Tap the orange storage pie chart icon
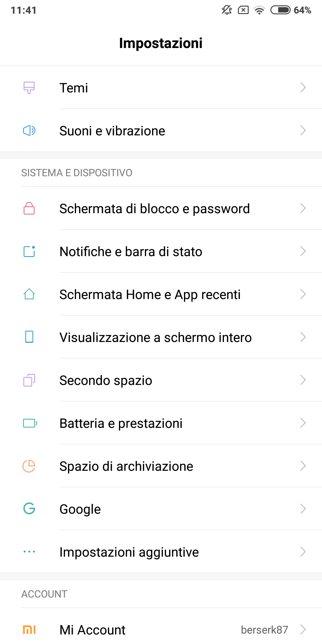Screen dimensions: 322x644 click(x=29, y=466)
